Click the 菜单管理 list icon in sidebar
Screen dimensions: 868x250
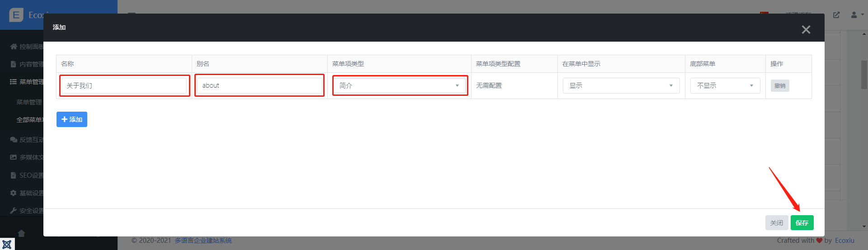coord(14,82)
